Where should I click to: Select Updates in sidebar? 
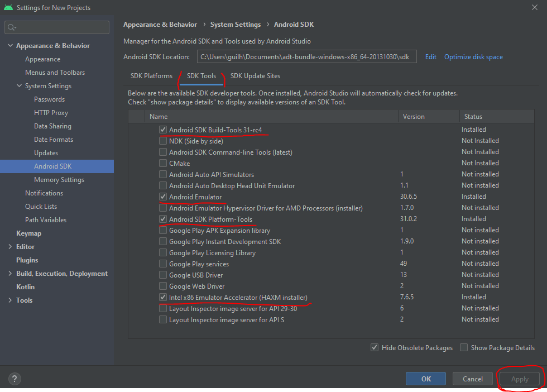click(x=46, y=153)
